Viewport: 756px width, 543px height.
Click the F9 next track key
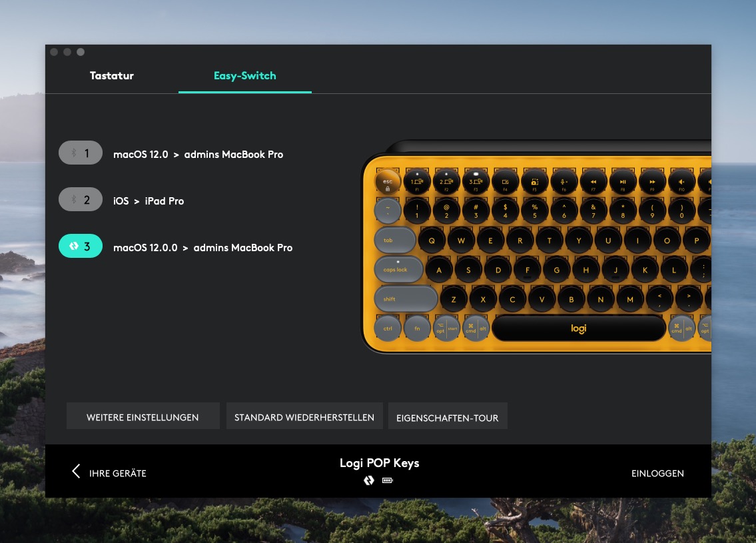(x=652, y=182)
